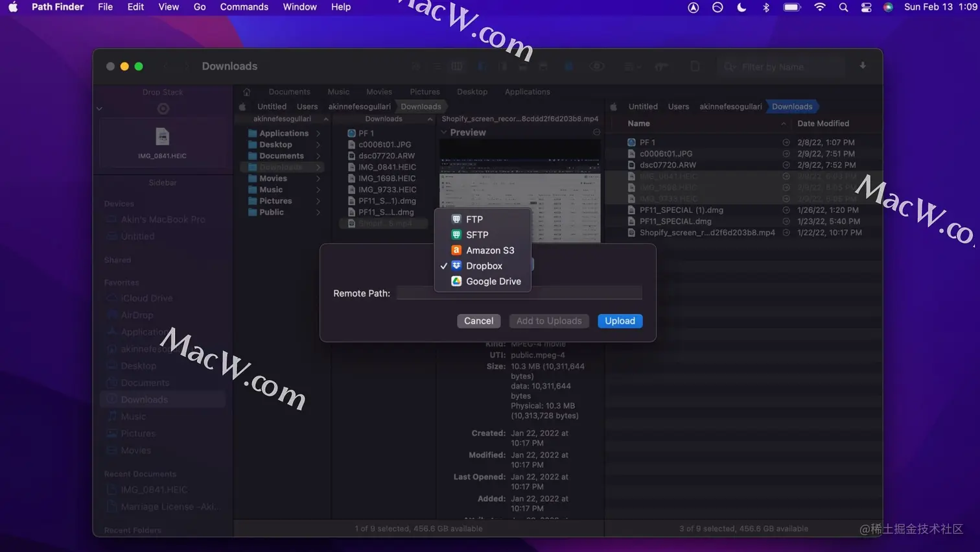Viewport: 980px width, 552px height.
Task: Select Downloads in the sidebar Favorites
Action: pos(163,400)
